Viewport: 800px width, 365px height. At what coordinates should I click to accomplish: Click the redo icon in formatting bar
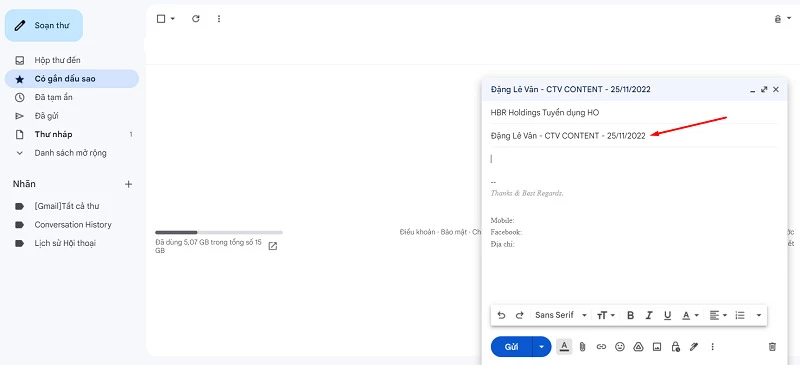[519, 315]
